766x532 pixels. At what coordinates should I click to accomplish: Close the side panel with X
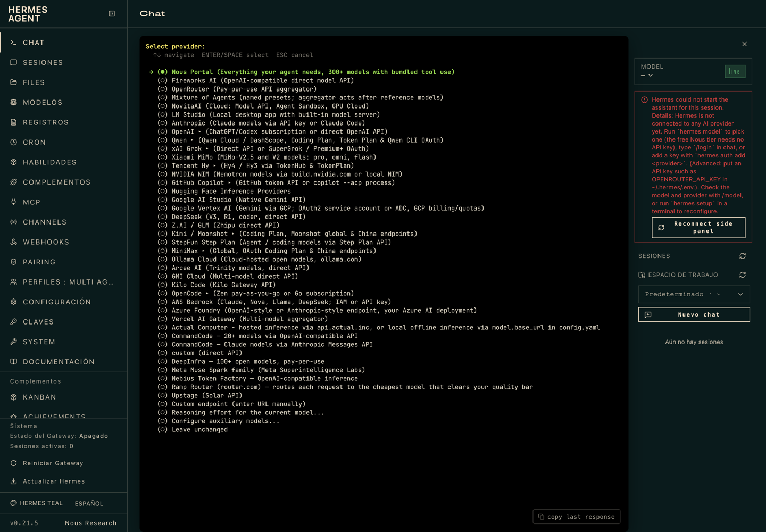point(745,44)
